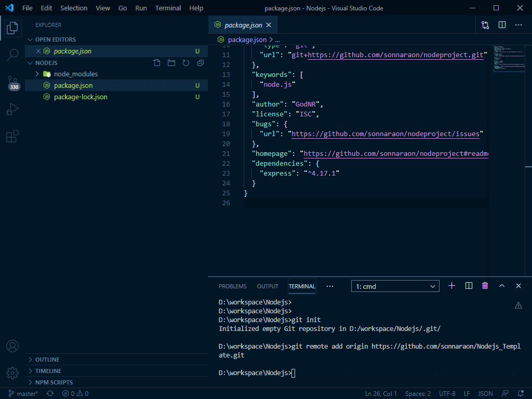
Task: Select the Terminal panel tab
Action: (302, 286)
